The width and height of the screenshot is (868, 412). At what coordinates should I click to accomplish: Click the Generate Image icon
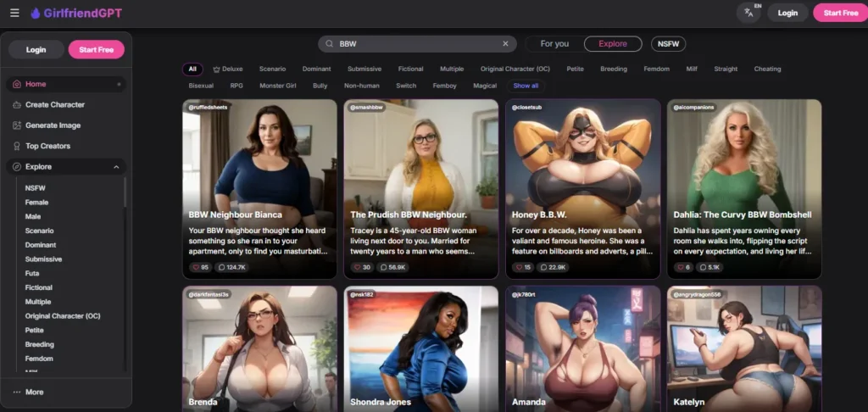(17, 125)
